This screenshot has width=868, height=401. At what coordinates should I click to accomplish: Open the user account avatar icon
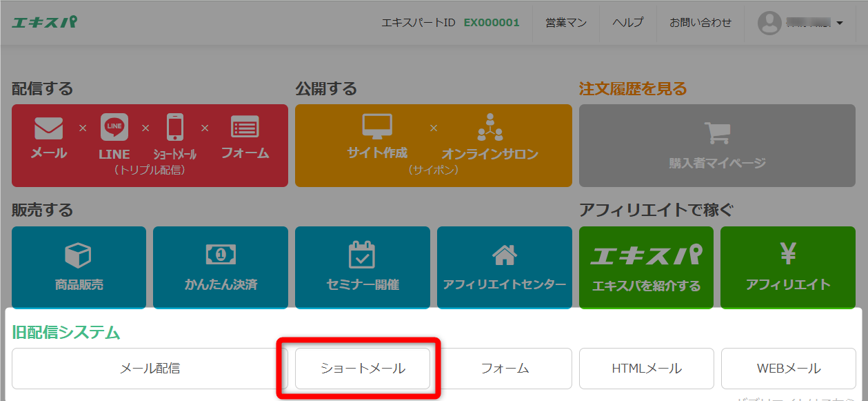pyautogui.click(x=769, y=23)
